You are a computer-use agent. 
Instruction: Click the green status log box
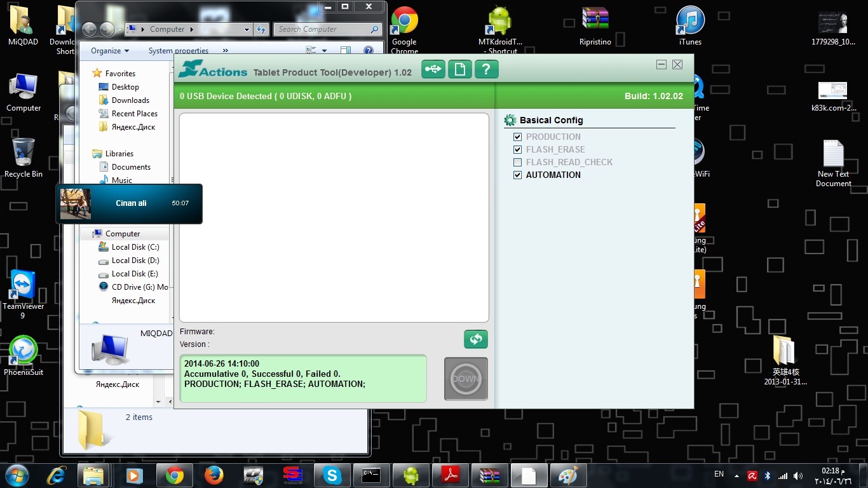(x=303, y=379)
